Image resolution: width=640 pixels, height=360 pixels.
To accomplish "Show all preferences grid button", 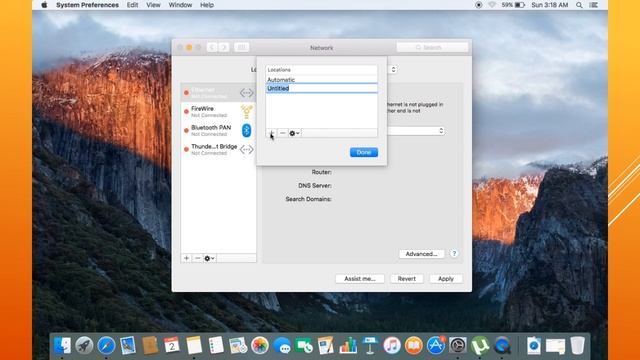I will (x=241, y=47).
